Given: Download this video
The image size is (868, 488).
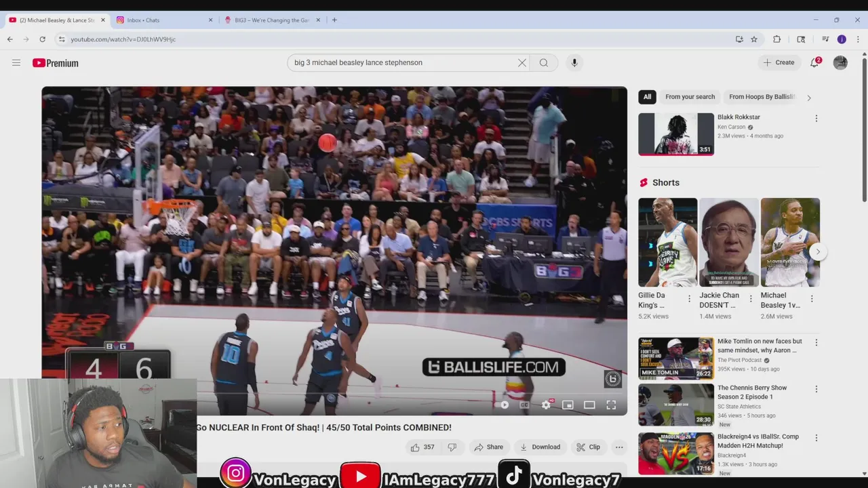Looking at the screenshot, I should (540, 447).
